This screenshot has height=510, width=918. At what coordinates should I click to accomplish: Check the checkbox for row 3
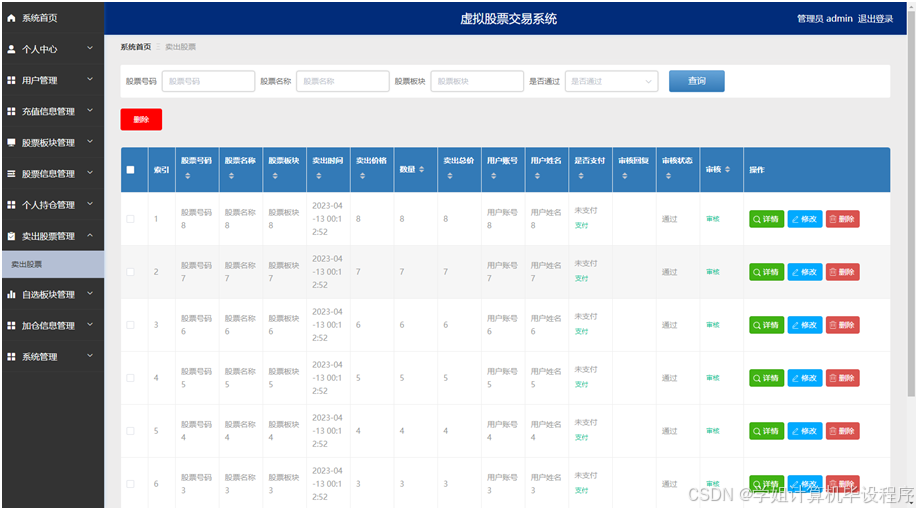coord(131,325)
